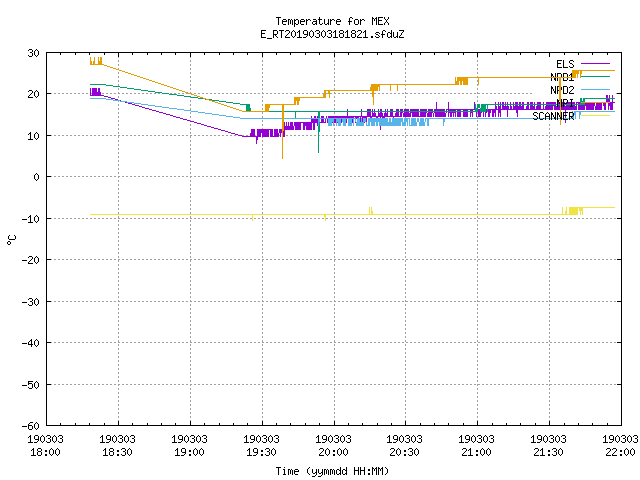Click the 20:00 x-axis time label

[333, 452]
